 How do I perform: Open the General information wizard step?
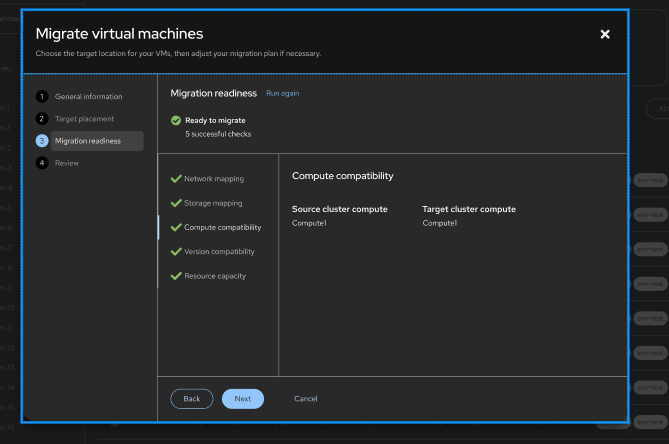(x=88, y=97)
